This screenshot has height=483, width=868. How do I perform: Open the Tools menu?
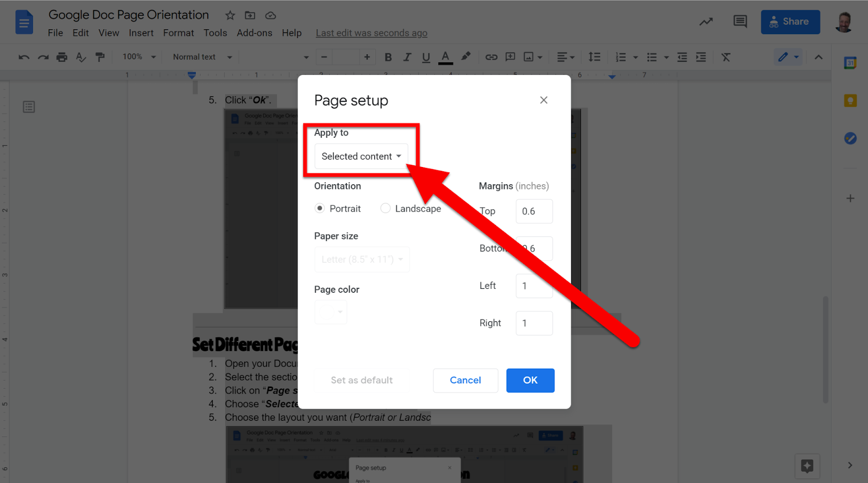[215, 33]
